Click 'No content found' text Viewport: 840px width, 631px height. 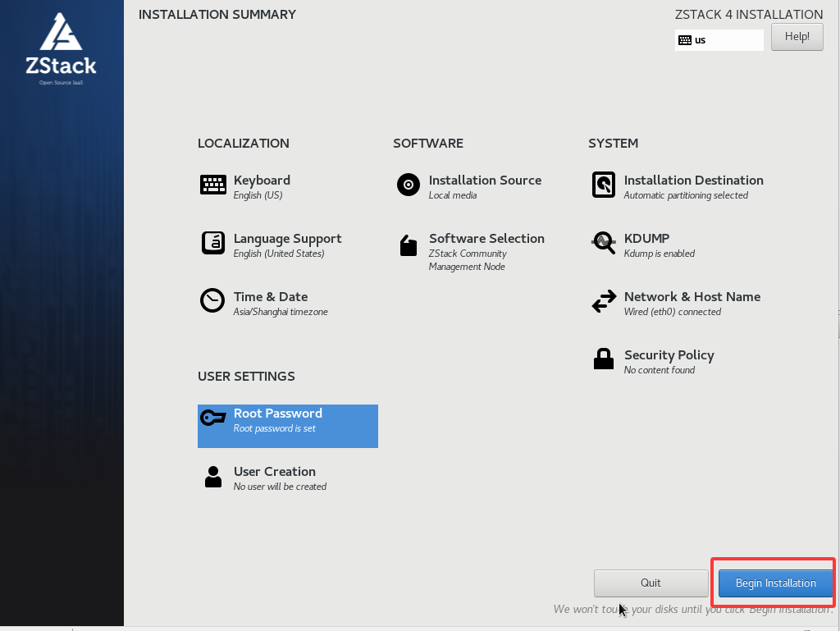click(x=659, y=370)
